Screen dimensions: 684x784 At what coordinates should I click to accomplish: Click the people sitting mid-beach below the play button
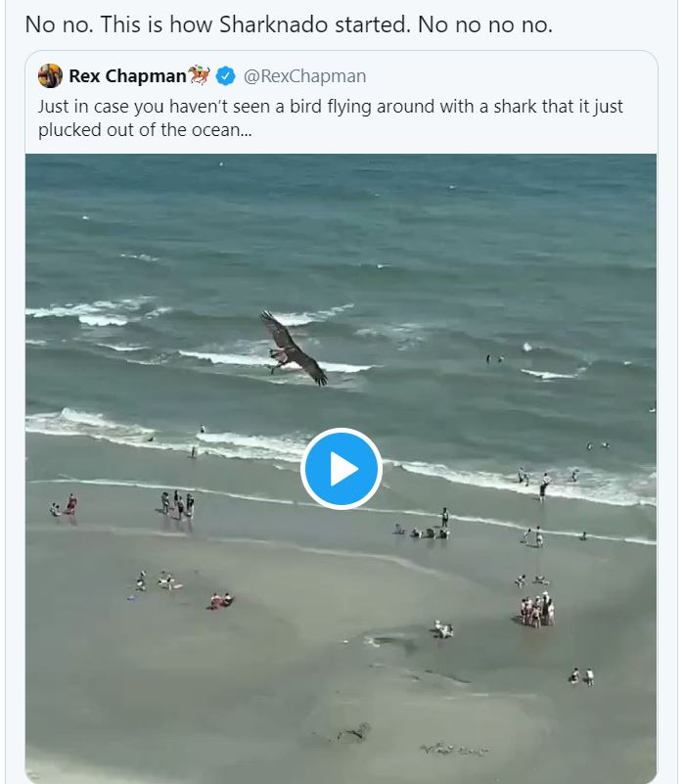pos(429,531)
